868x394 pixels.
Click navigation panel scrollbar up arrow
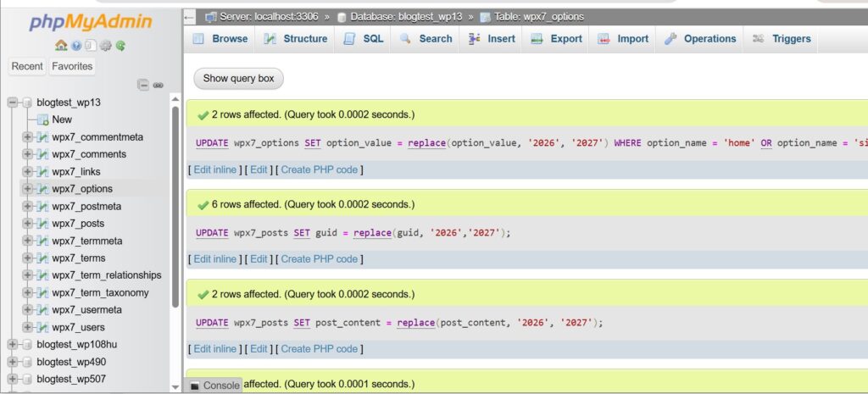tap(175, 100)
